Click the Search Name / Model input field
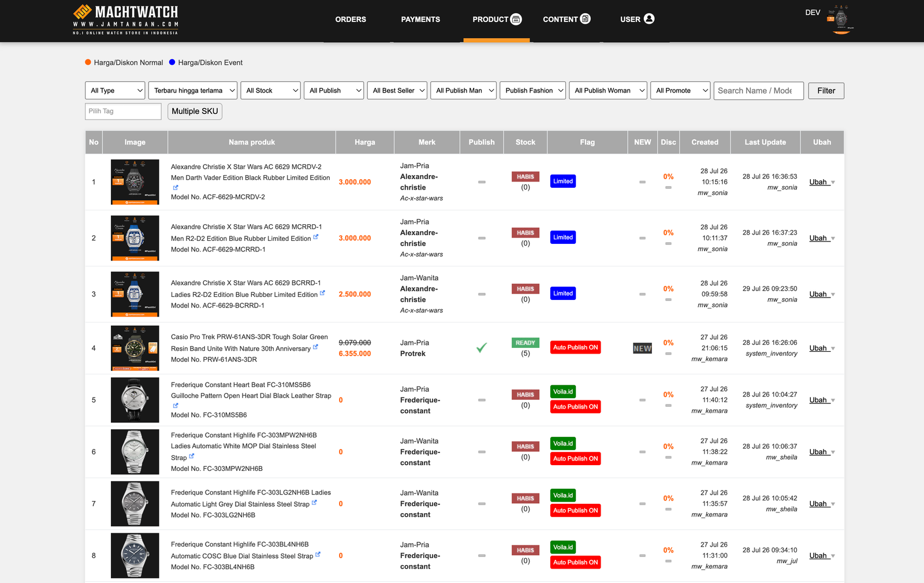The height and width of the screenshot is (583, 924). (759, 91)
